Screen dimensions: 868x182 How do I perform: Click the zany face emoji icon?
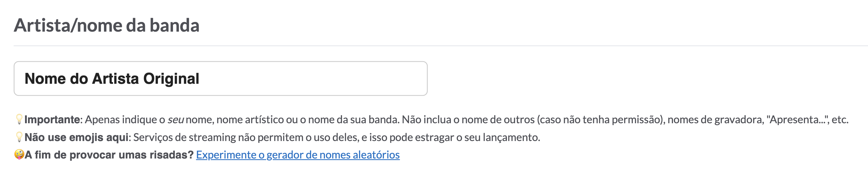[19, 155]
